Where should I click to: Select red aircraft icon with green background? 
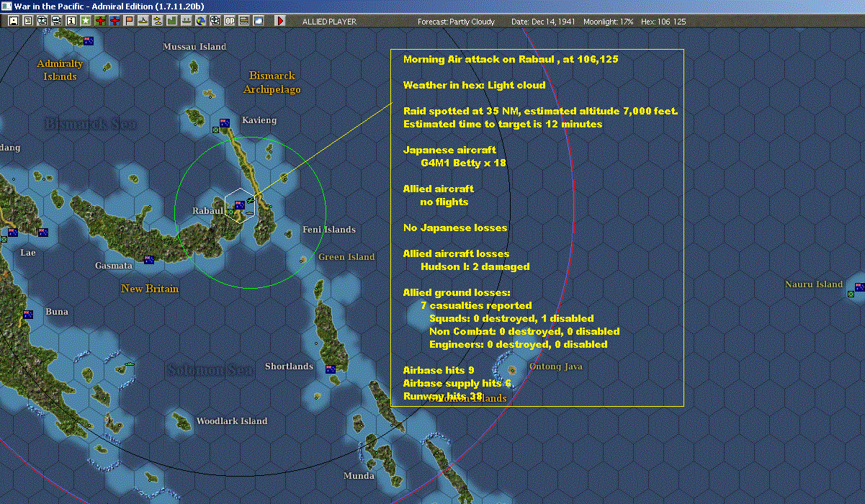point(100,22)
